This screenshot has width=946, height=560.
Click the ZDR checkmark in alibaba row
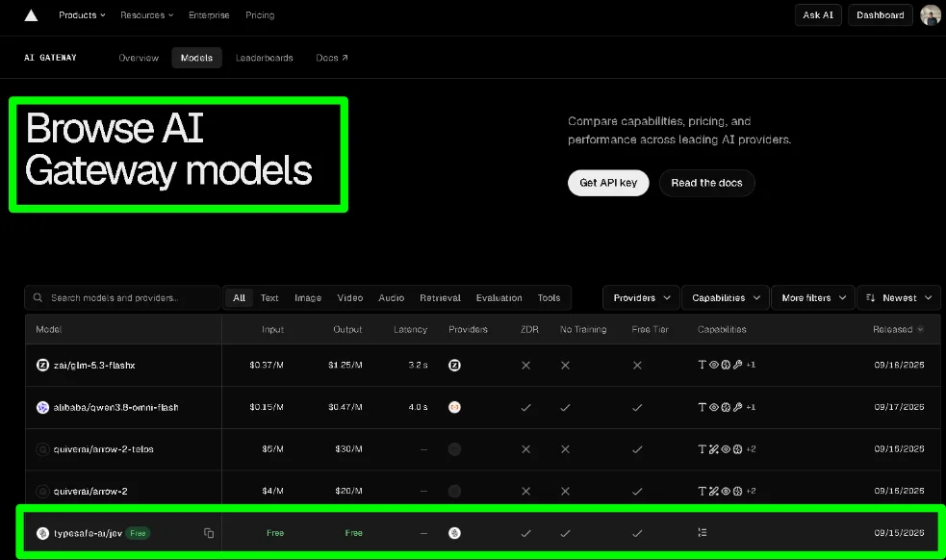click(526, 407)
